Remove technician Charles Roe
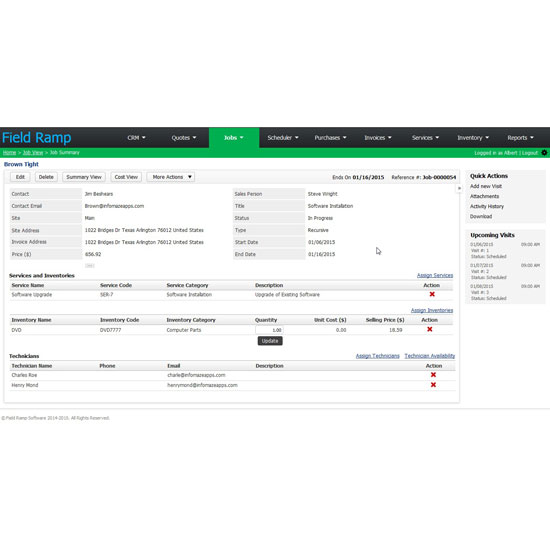This screenshot has height=550, width=550. (433, 375)
